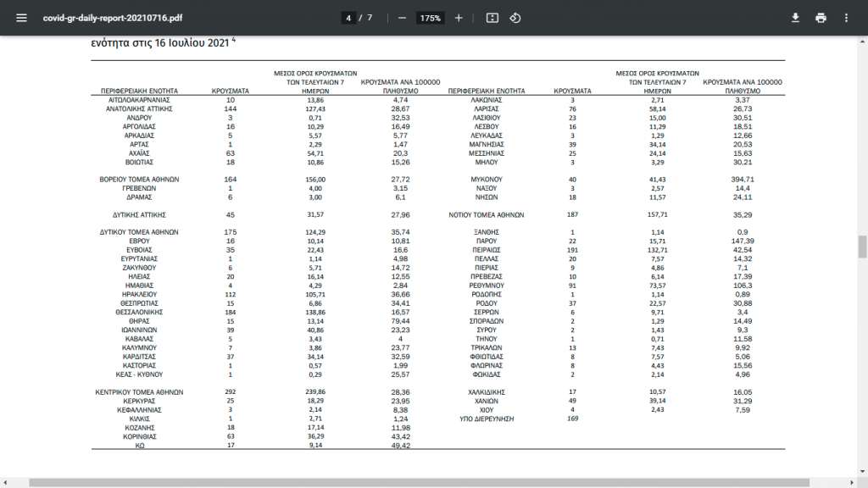
Task: Click the value 79,44 for ΘΗΡΑΣ
Action: click(400, 321)
